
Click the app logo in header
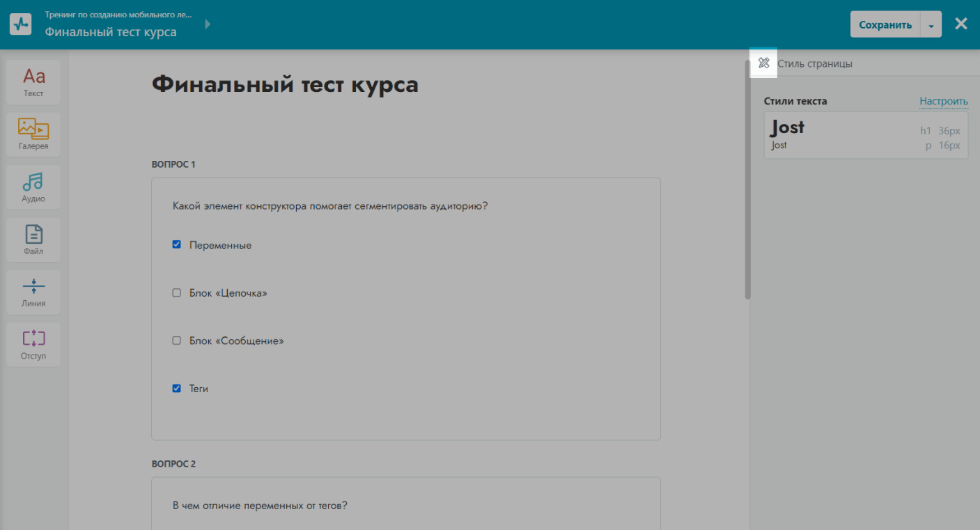point(20,24)
